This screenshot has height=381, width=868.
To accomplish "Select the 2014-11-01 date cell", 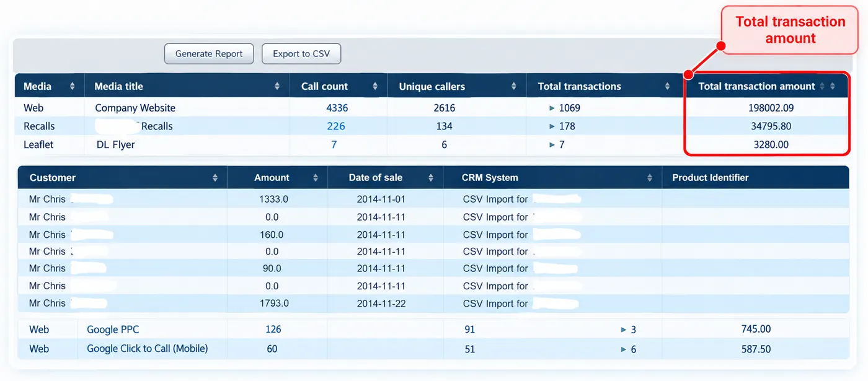I will pos(381,199).
